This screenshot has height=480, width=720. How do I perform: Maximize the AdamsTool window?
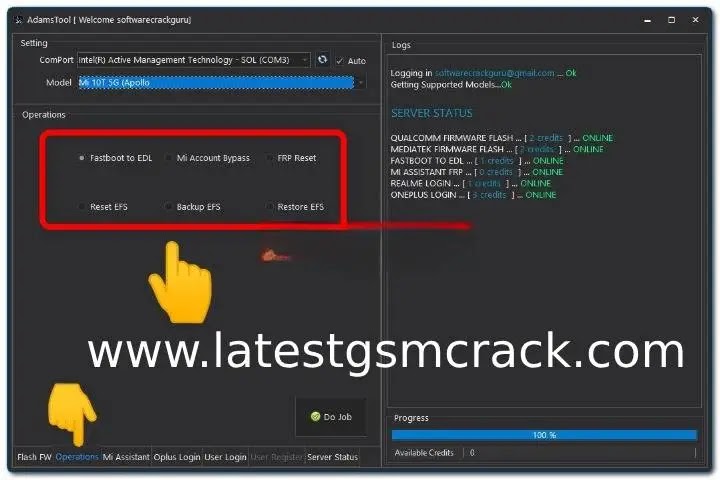[x=671, y=20]
